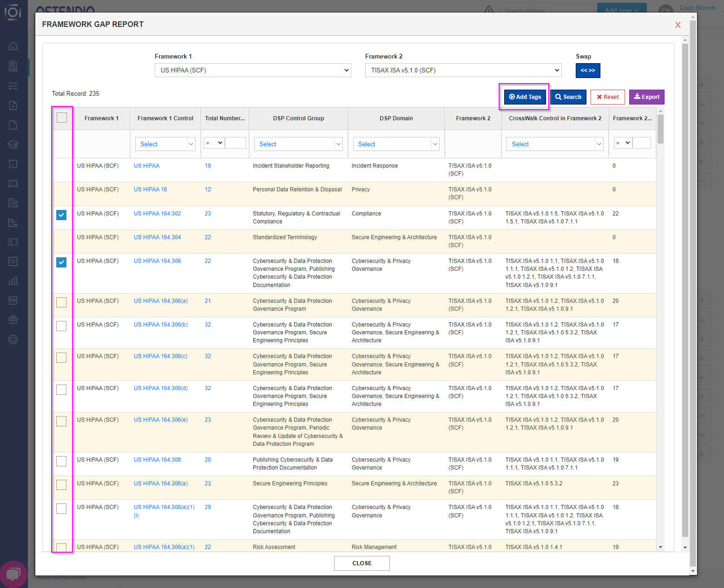This screenshot has height=588, width=724.
Task: Click the Add Tags button
Action: click(525, 97)
